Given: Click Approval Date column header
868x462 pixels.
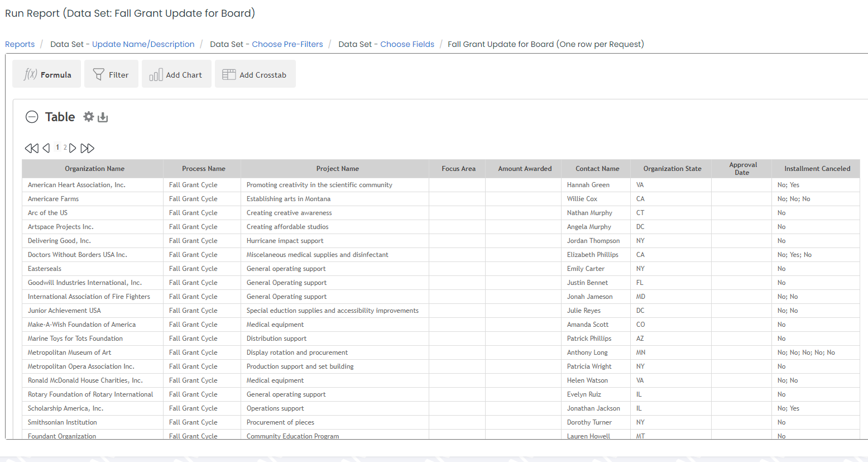Looking at the screenshot, I should coord(743,169).
